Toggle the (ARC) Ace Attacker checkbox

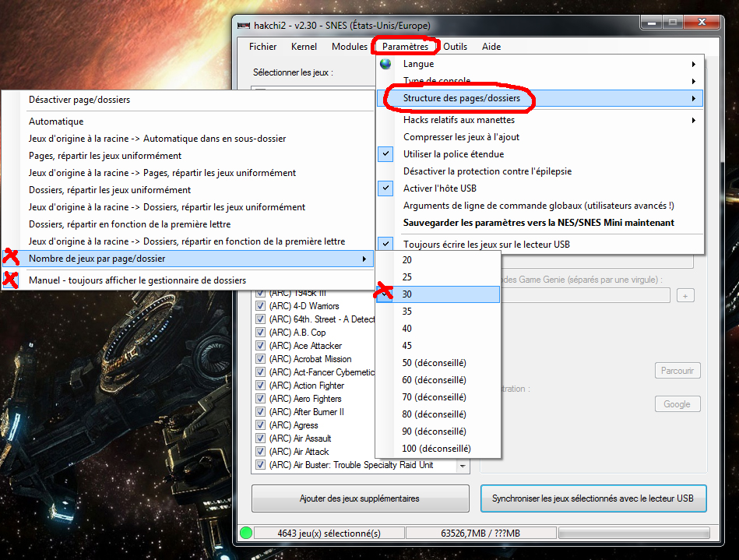coord(260,346)
